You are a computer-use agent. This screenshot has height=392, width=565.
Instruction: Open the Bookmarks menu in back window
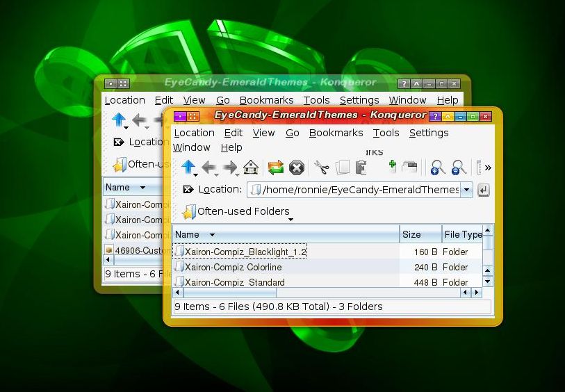pyautogui.click(x=266, y=100)
